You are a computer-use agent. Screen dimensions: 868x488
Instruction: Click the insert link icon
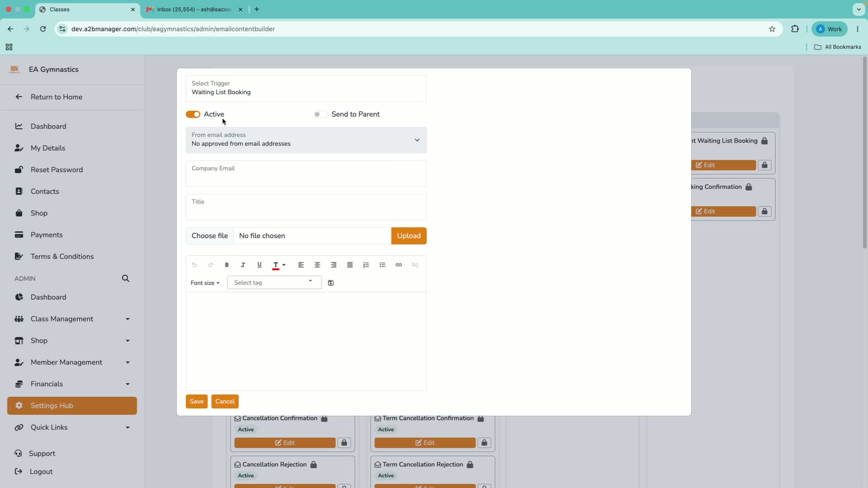(399, 265)
